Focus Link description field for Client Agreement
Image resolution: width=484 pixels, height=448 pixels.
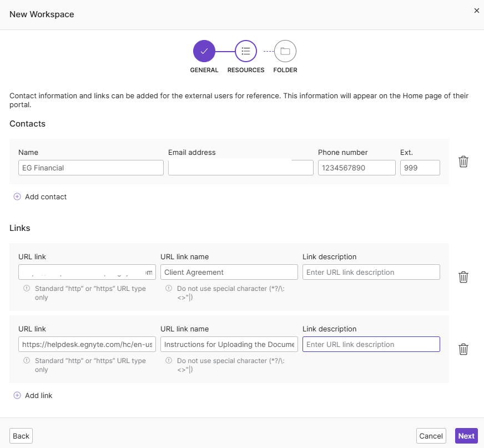coord(371,272)
